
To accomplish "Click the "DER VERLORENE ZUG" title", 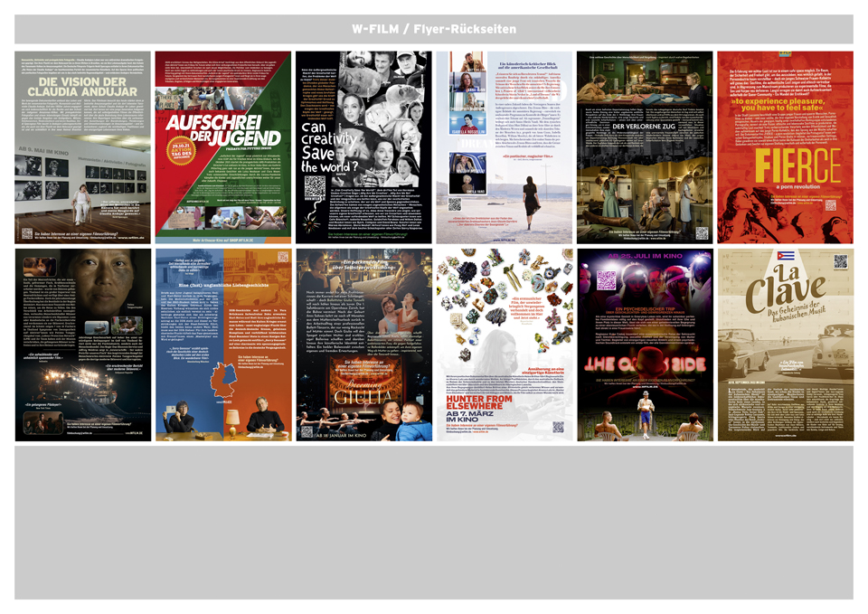I will point(645,127).
